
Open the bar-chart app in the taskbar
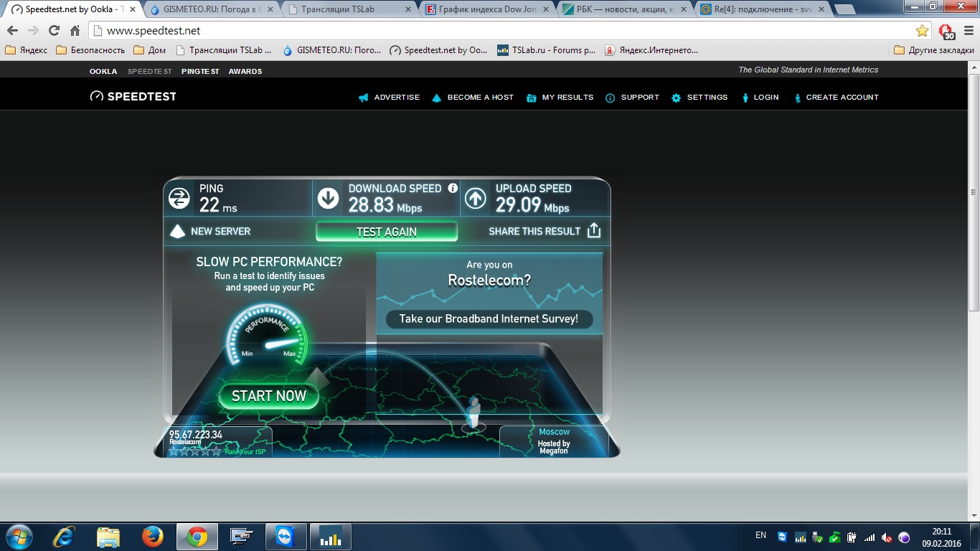pos(330,537)
